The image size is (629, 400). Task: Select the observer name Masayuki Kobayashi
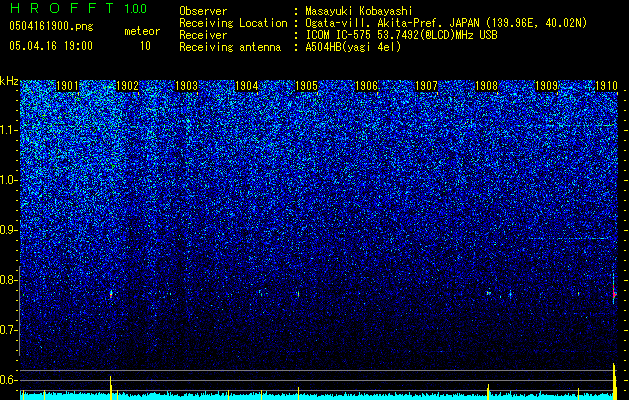[x=358, y=11]
